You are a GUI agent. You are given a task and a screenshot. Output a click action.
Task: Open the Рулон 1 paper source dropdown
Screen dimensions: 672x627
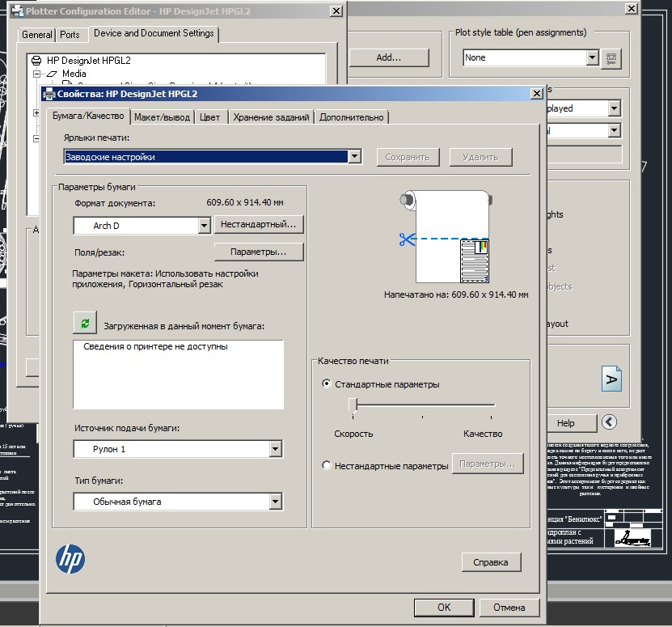pos(275,449)
